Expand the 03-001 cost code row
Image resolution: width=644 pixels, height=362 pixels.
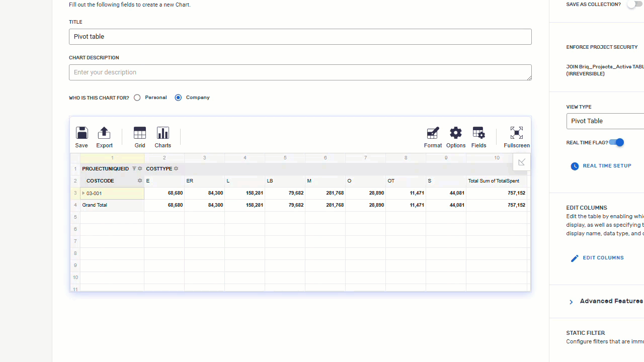click(84, 193)
